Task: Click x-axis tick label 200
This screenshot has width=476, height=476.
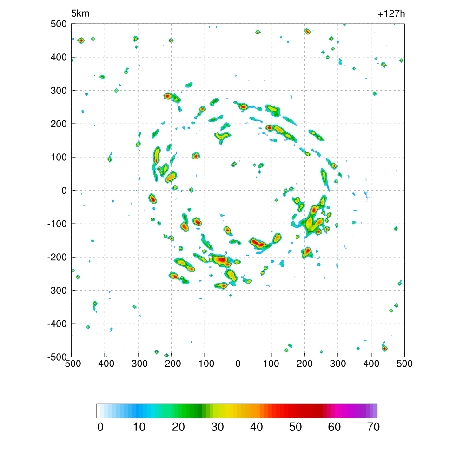Action: (x=304, y=364)
